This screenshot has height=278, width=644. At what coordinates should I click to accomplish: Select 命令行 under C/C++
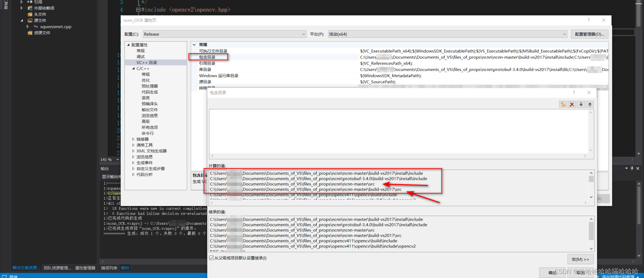pyautogui.click(x=148, y=133)
